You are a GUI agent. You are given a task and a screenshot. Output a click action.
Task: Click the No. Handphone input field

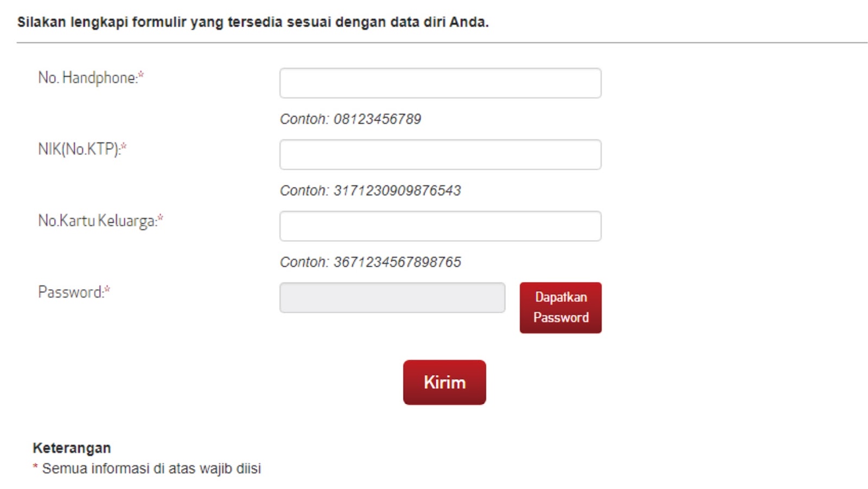point(440,83)
